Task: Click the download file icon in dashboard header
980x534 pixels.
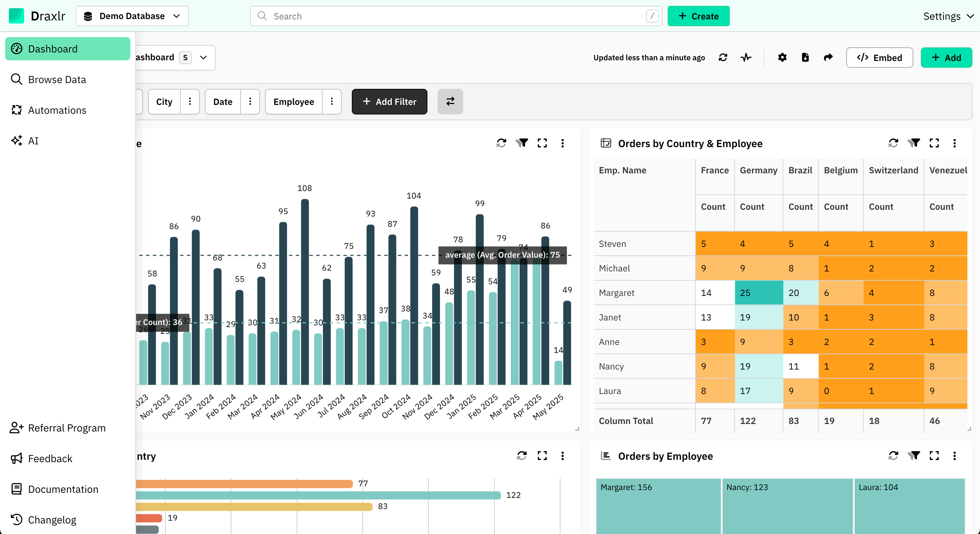Action: (x=805, y=58)
